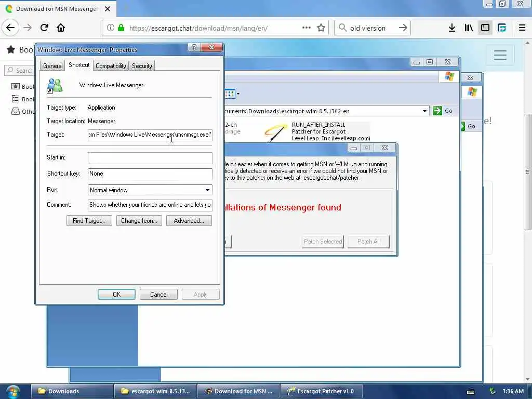
Task: Click the on-screen keyboard tray icon
Action: pyautogui.click(x=471, y=392)
